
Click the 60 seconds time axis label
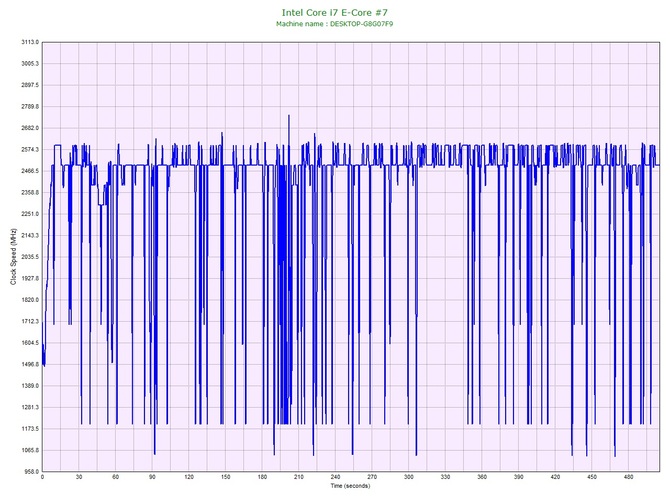115,477
